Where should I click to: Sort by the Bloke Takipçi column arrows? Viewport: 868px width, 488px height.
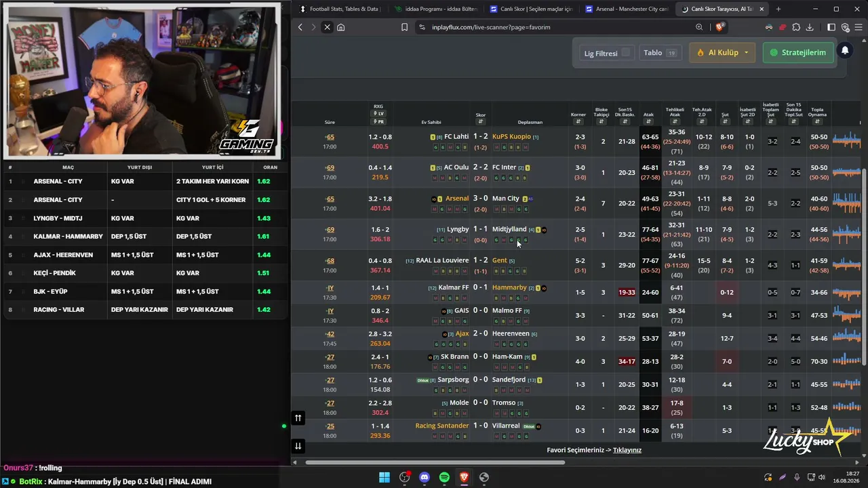[601, 122]
